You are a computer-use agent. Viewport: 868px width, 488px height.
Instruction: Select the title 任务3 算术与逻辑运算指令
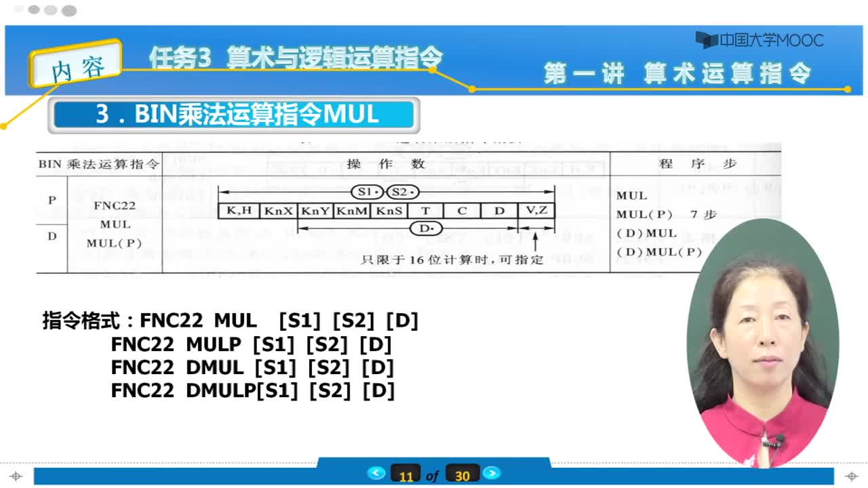(x=296, y=58)
